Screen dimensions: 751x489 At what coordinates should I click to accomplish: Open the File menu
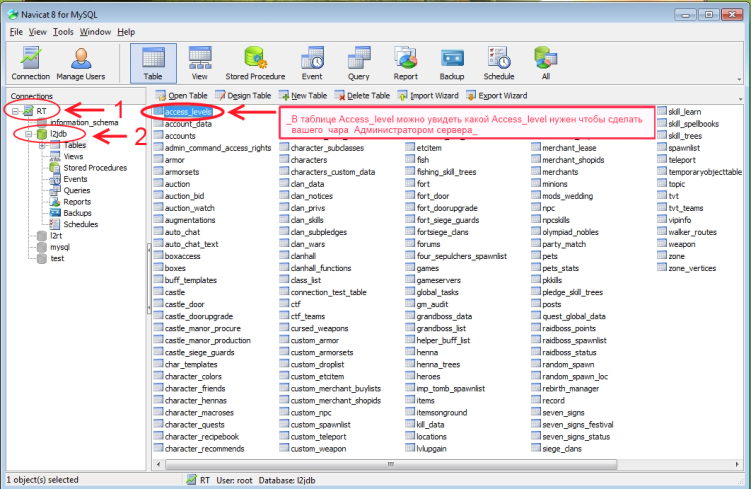16,32
